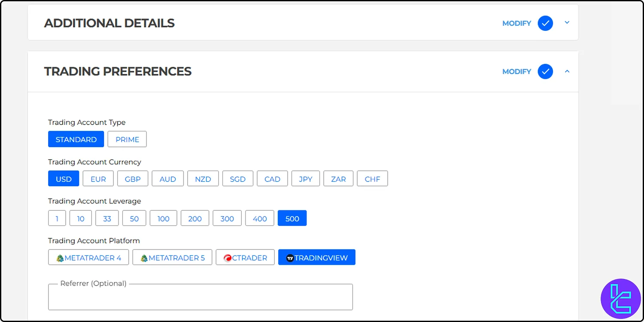The image size is (644, 322).
Task: Set leverage to 300
Action: click(x=227, y=218)
